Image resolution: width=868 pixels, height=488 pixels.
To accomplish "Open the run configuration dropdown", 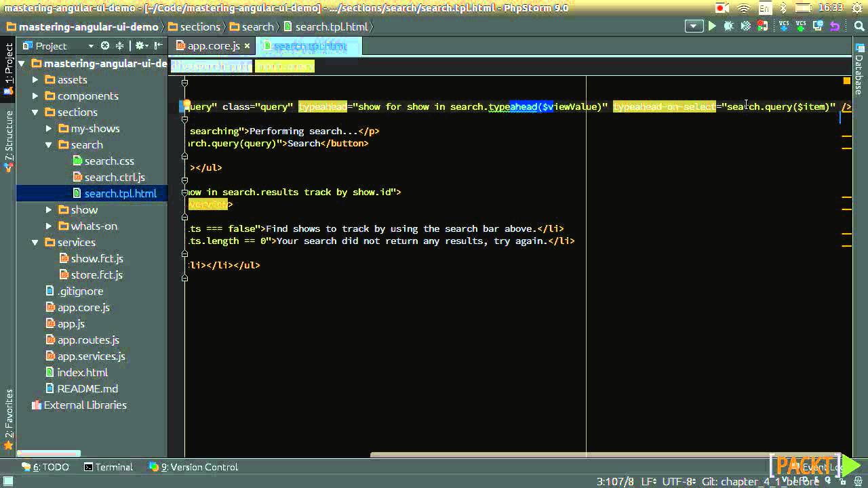I will coord(694,26).
